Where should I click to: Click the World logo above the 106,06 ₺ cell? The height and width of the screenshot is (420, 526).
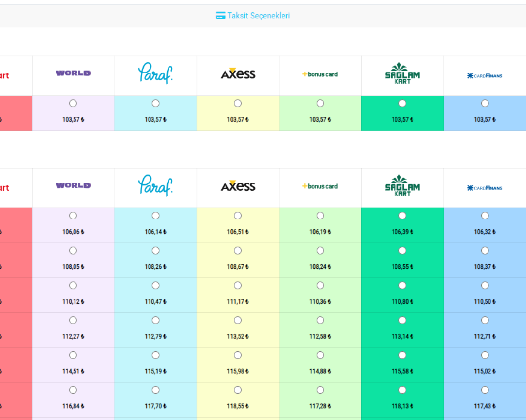pos(73,185)
